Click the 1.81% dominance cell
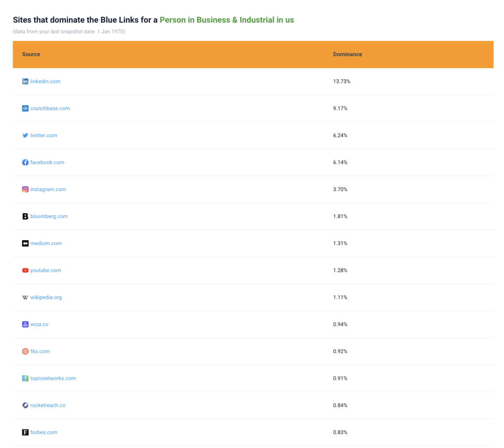Image resolution: width=504 pixels, height=448 pixels. [x=340, y=216]
